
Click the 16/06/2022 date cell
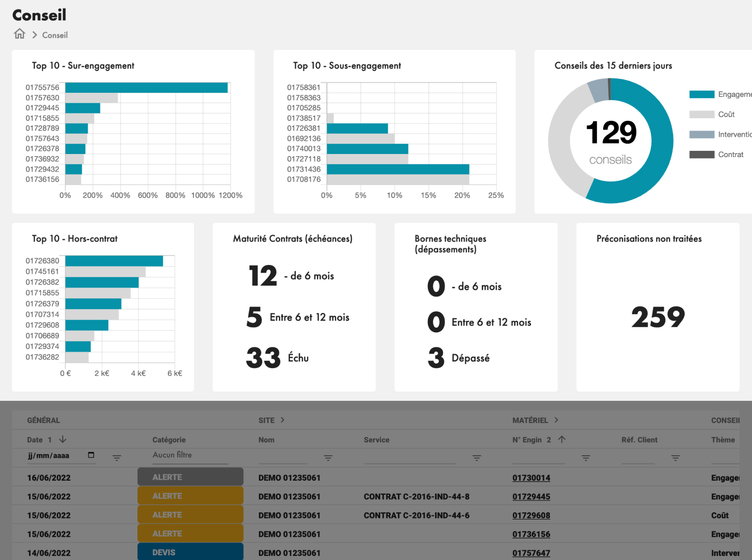[49, 478]
